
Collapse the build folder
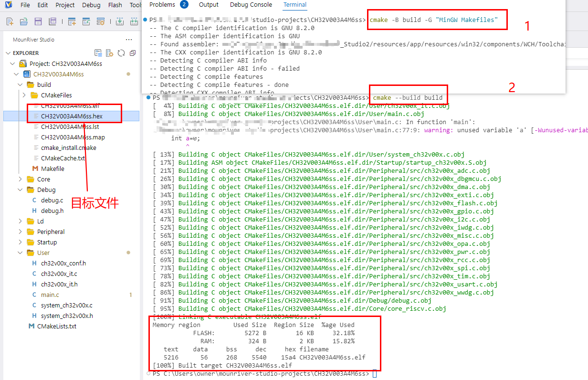click(20, 84)
